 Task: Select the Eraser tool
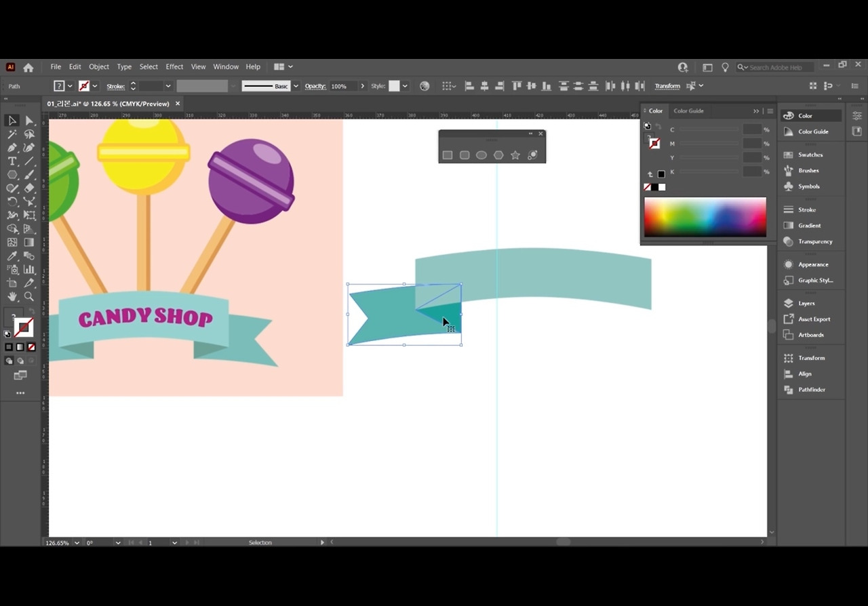[29, 188]
